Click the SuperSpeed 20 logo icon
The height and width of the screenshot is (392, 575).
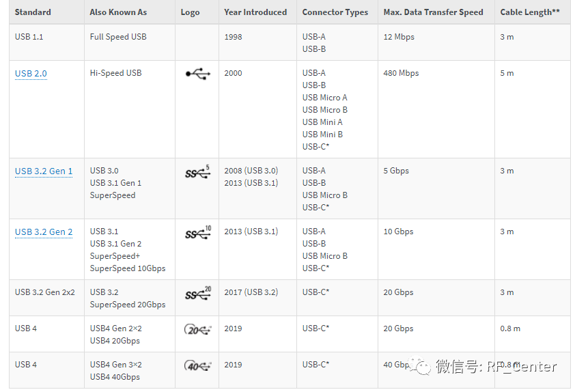[197, 294]
